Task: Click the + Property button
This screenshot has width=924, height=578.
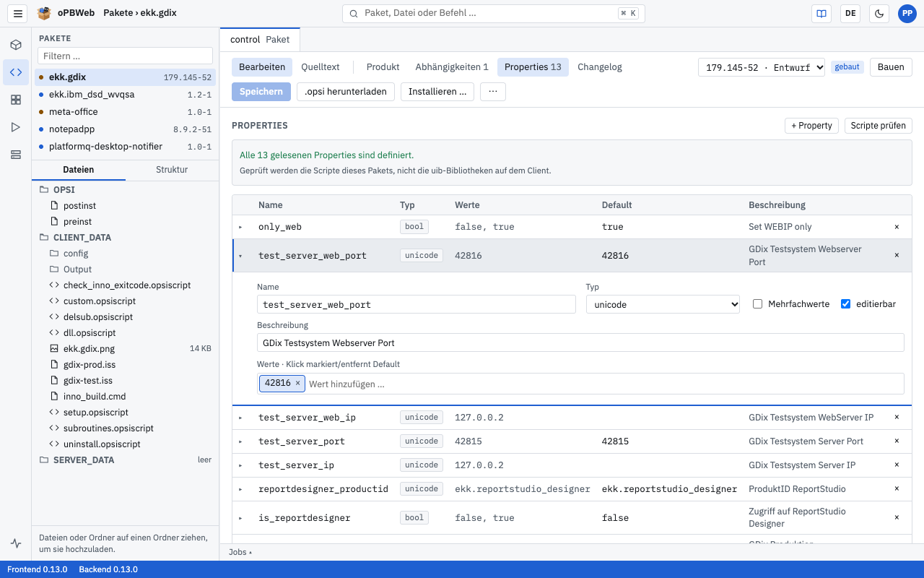Action: point(812,126)
